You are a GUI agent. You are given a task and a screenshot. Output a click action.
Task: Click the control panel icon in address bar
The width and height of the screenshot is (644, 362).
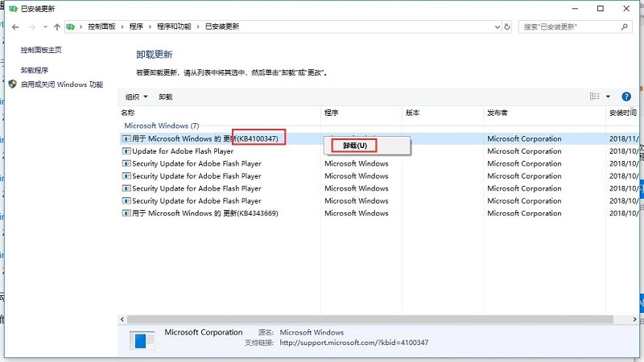point(71,27)
